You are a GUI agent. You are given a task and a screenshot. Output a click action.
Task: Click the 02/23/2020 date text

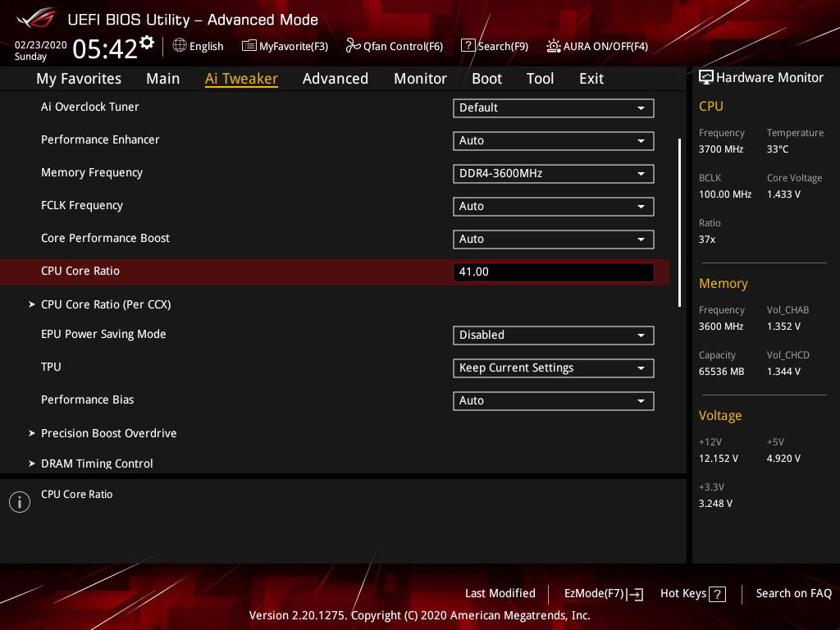pos(41,45)
